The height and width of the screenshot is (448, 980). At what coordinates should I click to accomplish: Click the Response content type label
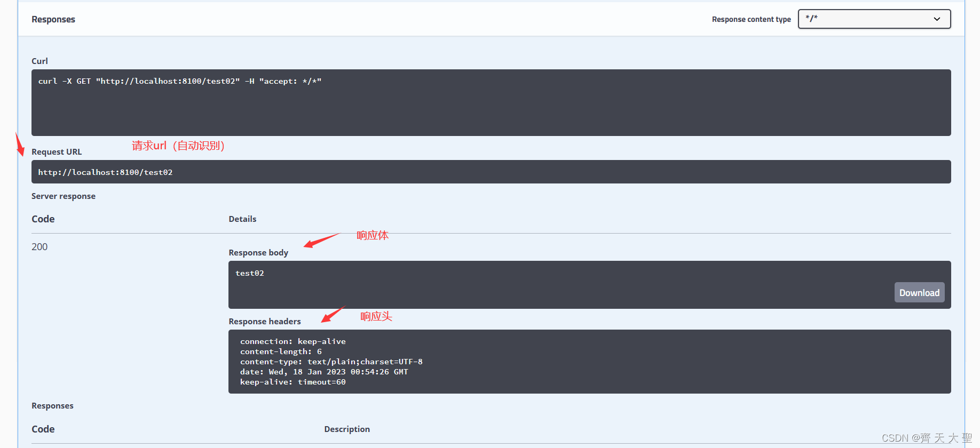click(752, 19)
